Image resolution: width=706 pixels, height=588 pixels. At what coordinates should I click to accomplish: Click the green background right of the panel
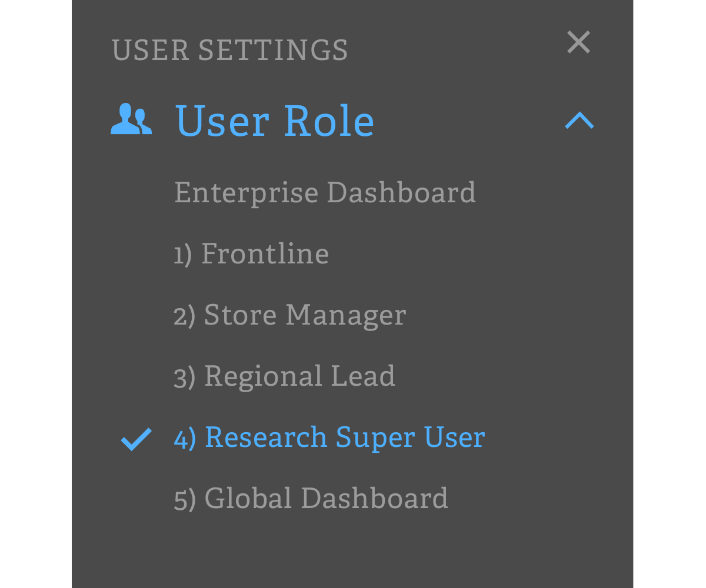(670, 294)
